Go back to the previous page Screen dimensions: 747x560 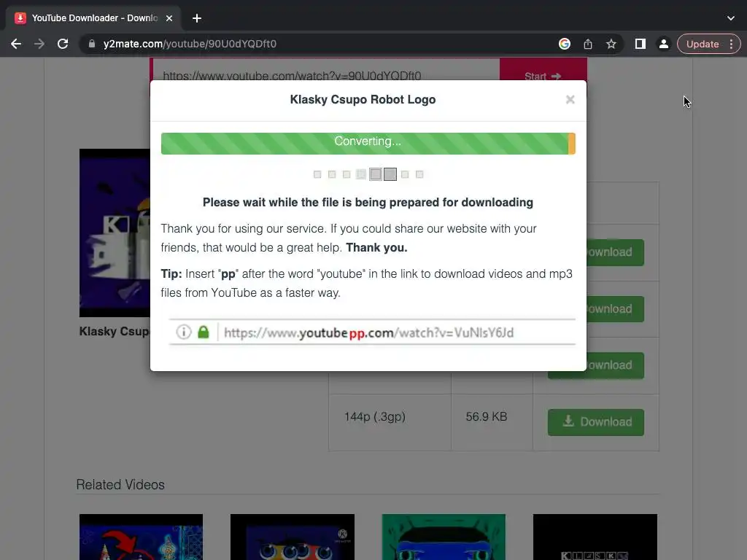point(16,44)
